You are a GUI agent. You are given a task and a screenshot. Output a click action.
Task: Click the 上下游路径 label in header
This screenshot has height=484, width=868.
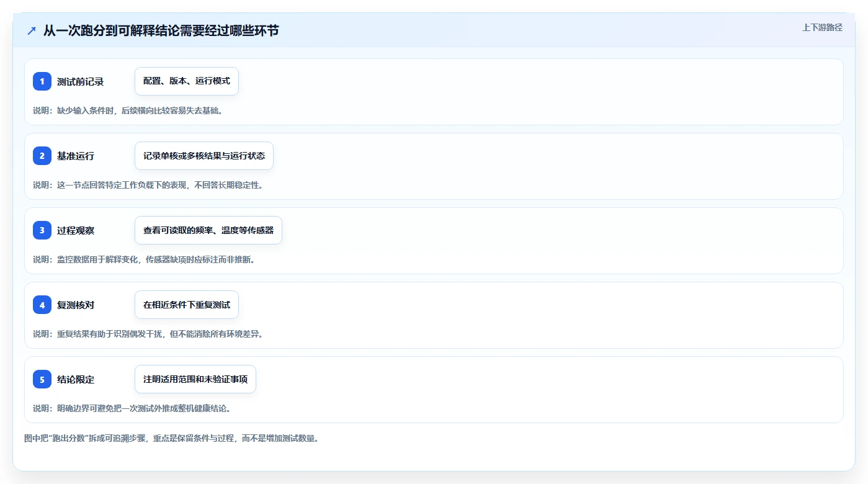coord(822,27)
